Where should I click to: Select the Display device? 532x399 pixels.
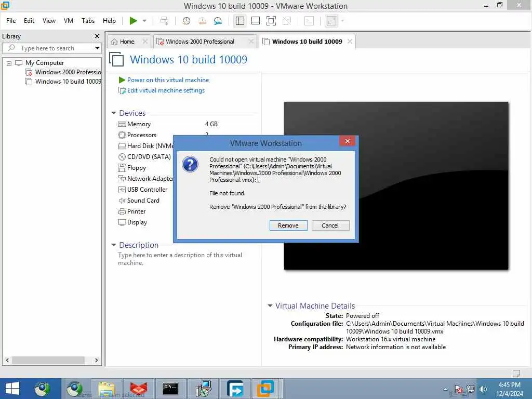(137, 222)
